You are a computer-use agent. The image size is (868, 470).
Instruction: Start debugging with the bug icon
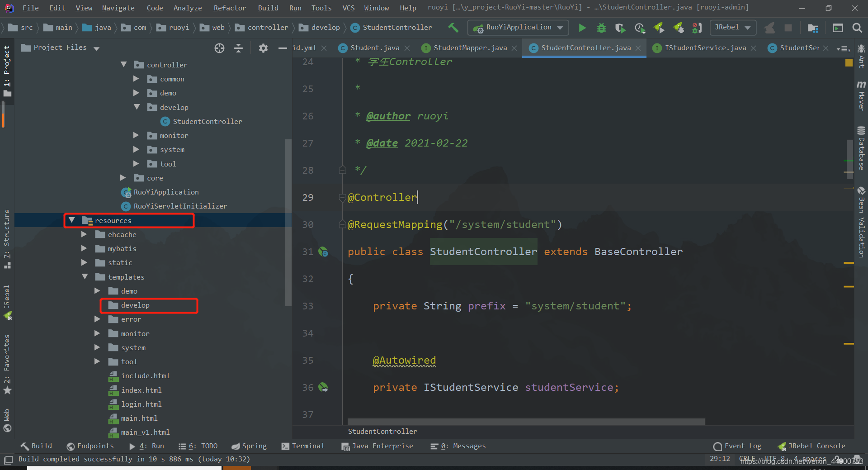[601, 28]
